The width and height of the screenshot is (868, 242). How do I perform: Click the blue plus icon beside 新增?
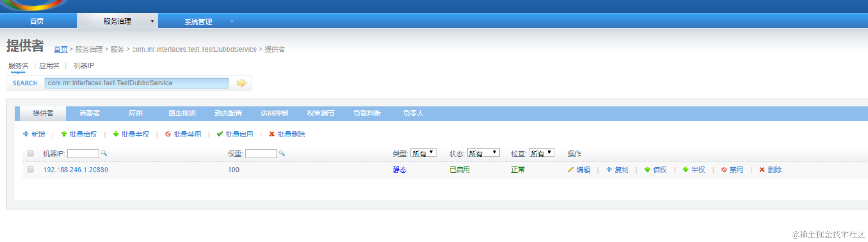[26, 134]
